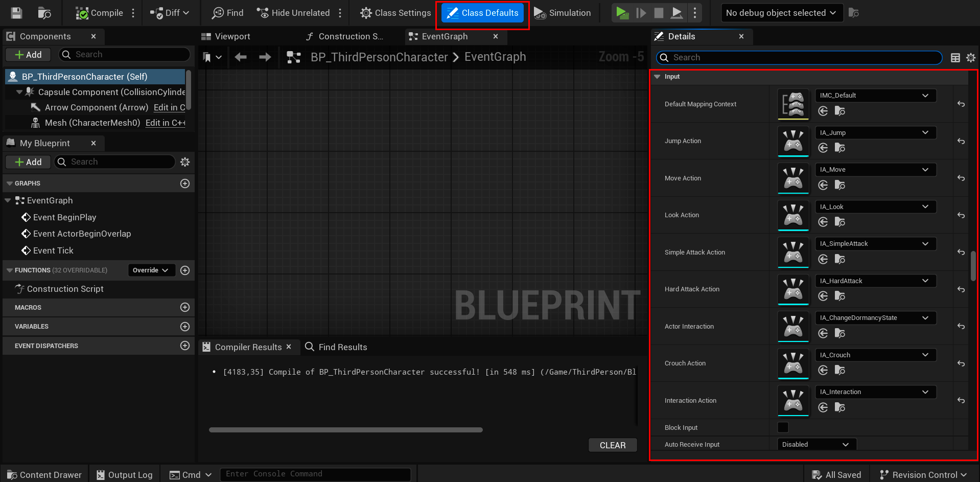Open Details property matrix view icon
The height and width of the screenshot is (482, 980).
click(x=955, y=58)
